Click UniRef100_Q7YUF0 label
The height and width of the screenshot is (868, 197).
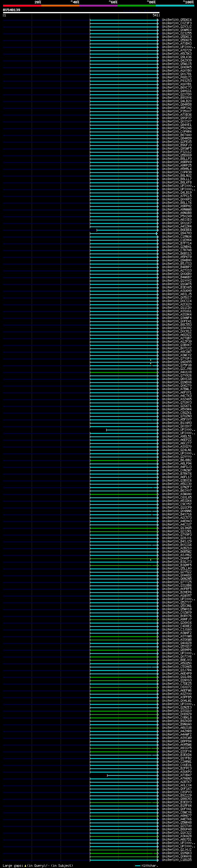(x=177, y=358)
